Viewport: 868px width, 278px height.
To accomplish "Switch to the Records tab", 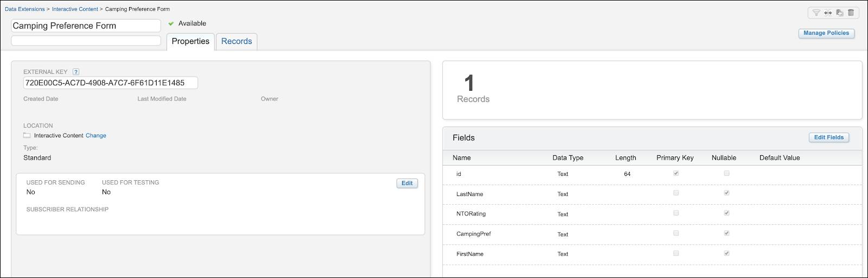I will (237, 41).
